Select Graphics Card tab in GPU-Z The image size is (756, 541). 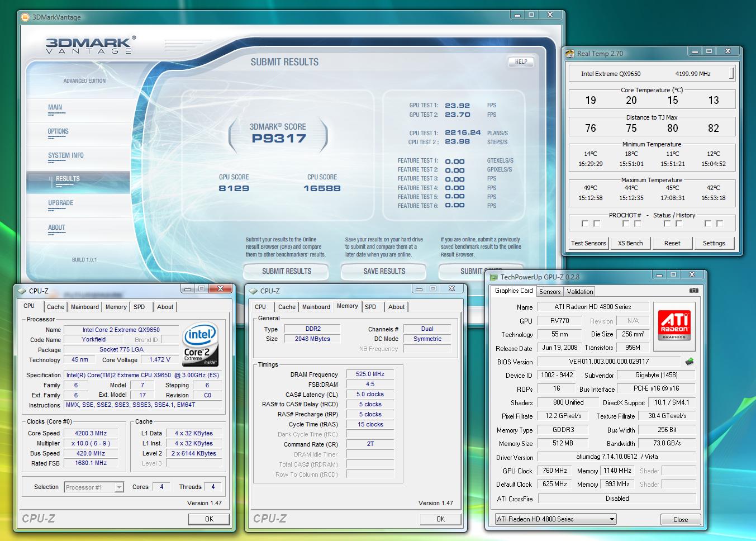[x=514, y=291]
